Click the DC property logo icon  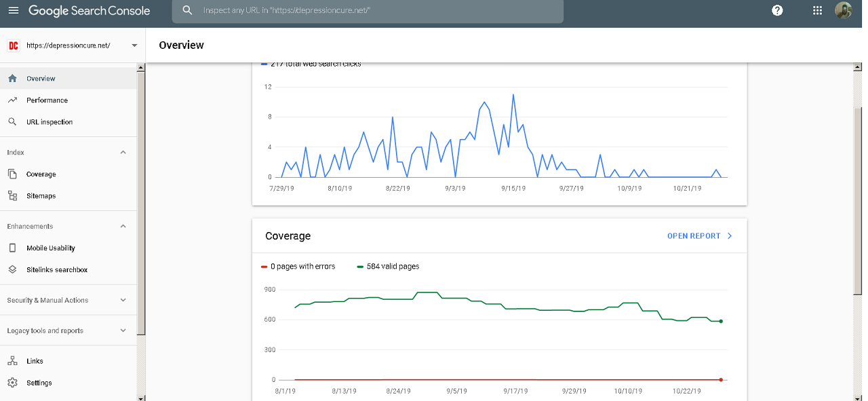coord(13,45)
